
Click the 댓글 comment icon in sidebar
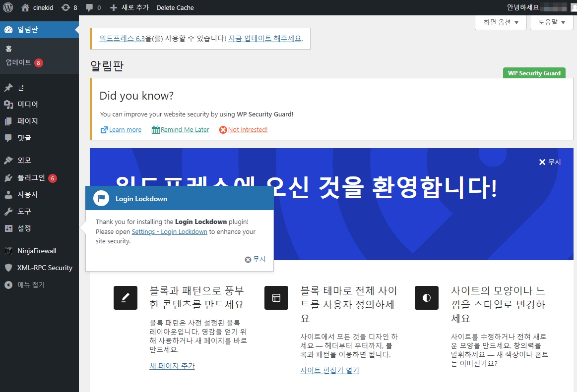(8, 138)
